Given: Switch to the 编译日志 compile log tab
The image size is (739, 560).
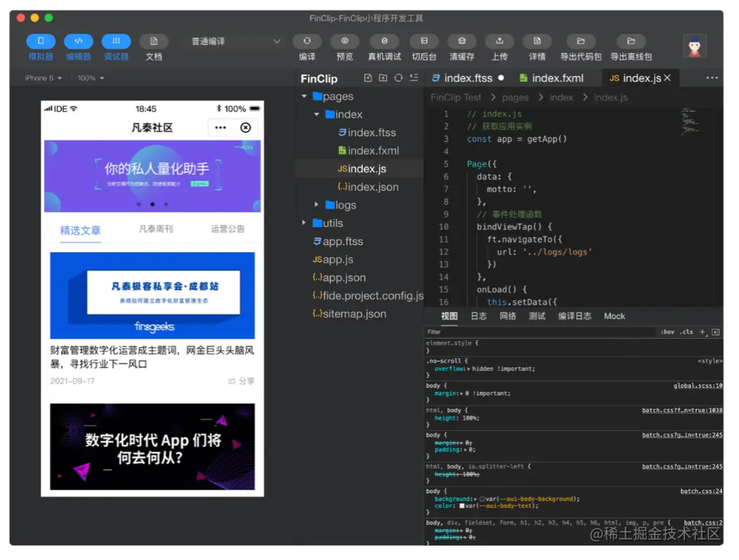Looking at the screenshot, I should click(575, 316).
